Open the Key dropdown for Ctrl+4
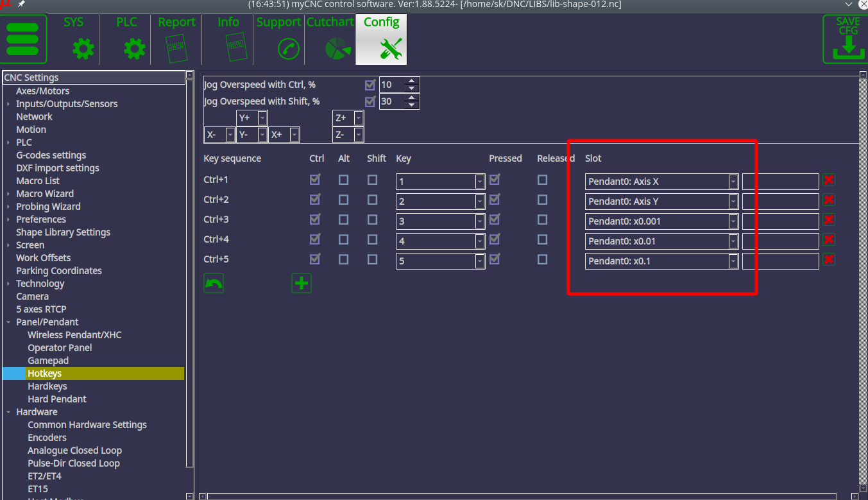The image size is (868, 500). [479, 241]
